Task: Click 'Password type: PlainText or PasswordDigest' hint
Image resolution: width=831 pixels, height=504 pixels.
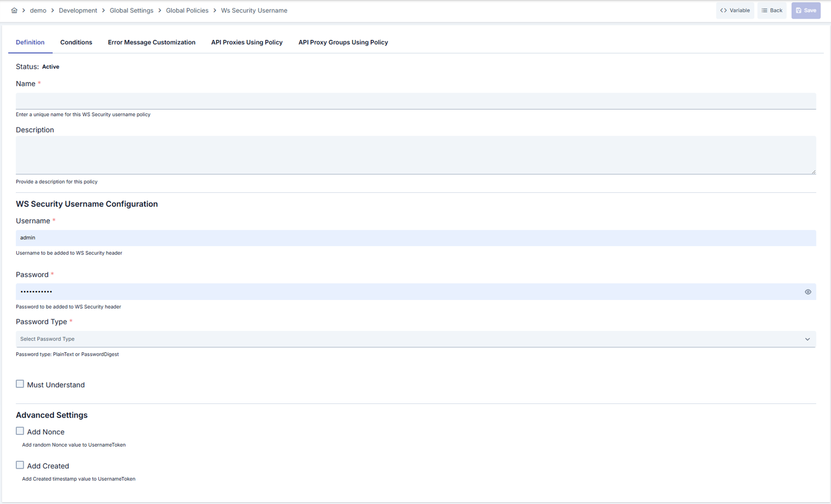Action: tap(67, 355)
